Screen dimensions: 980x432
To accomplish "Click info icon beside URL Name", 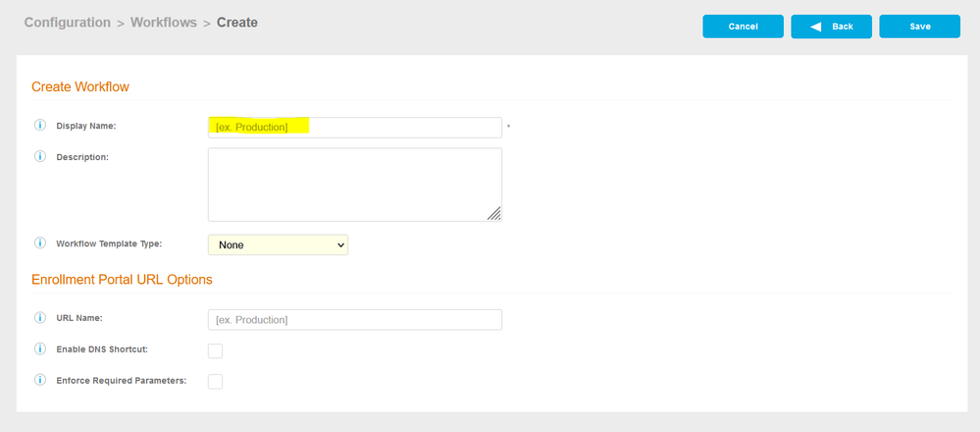I will [40, 318].
